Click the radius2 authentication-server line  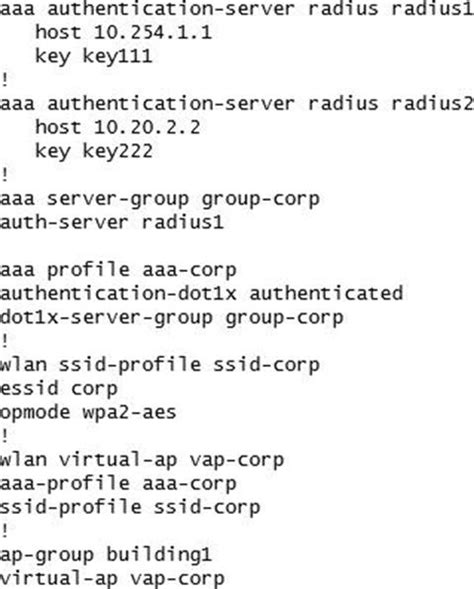click(237, 103)
